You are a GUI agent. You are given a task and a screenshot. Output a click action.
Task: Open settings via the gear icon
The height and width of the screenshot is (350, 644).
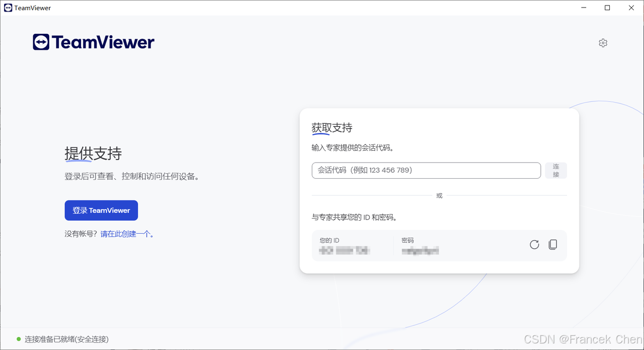point(603,43)
